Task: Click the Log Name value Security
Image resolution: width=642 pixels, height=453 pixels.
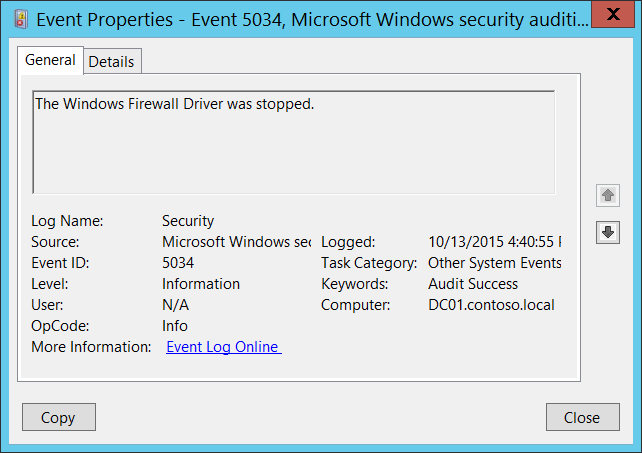Action: coord(188,221)
